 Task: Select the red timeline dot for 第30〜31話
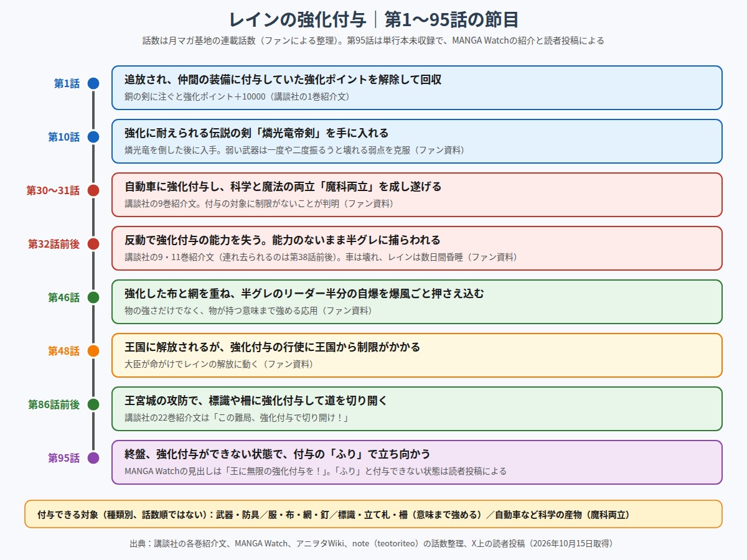pyautogui.click(x=93, y=190)
